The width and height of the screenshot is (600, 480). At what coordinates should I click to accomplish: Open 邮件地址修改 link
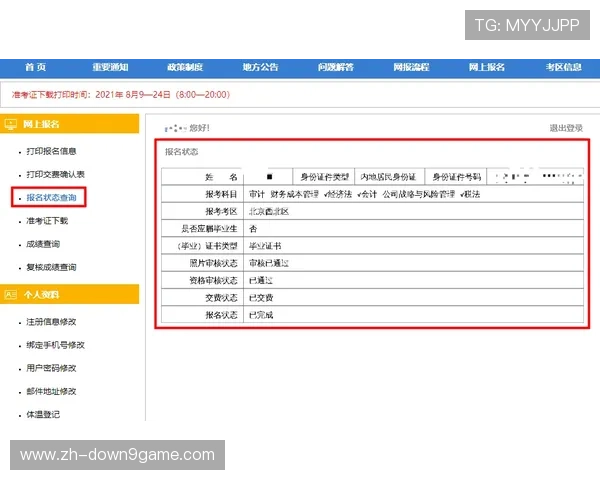[51, 392]
